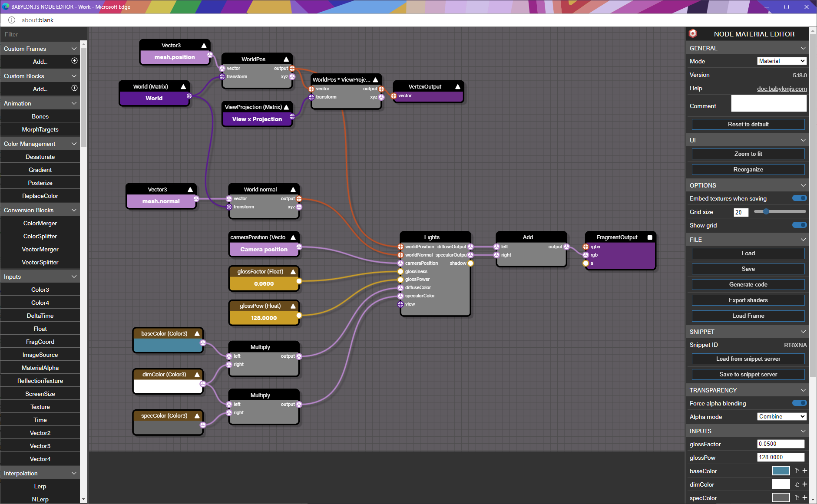Click the plus icon beside baseColor input
Image resolution: width=817 pixels, height=504 pixels.
(x=805, y=471)
